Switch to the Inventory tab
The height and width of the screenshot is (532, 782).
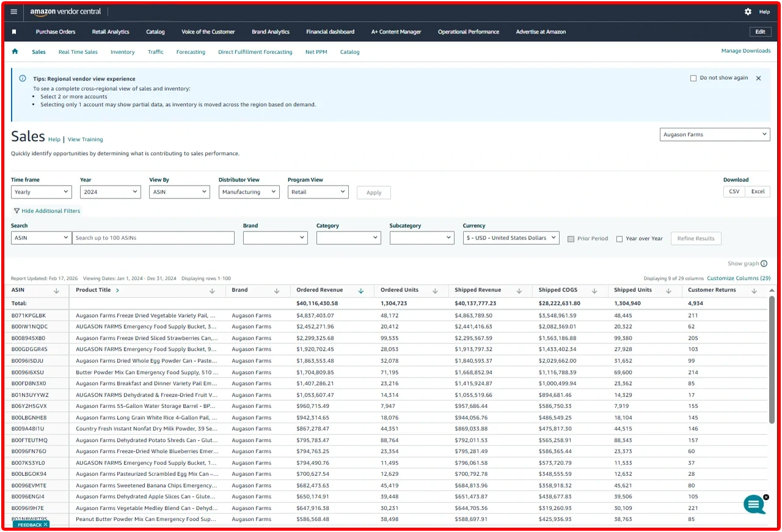point(122,52)
